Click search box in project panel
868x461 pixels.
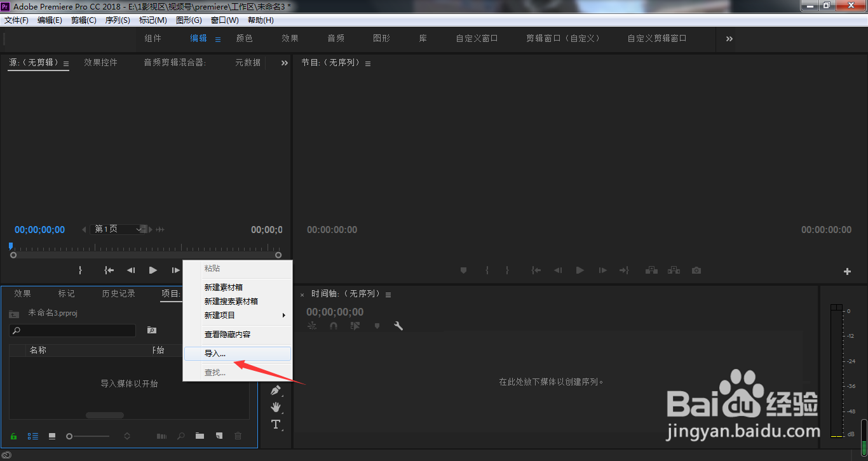tap(72, 330)
